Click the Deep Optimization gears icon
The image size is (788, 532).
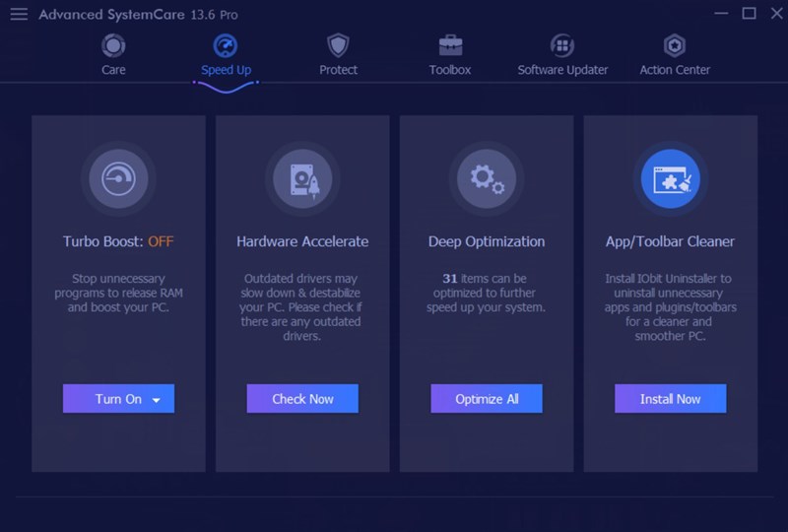click(487, 178)
